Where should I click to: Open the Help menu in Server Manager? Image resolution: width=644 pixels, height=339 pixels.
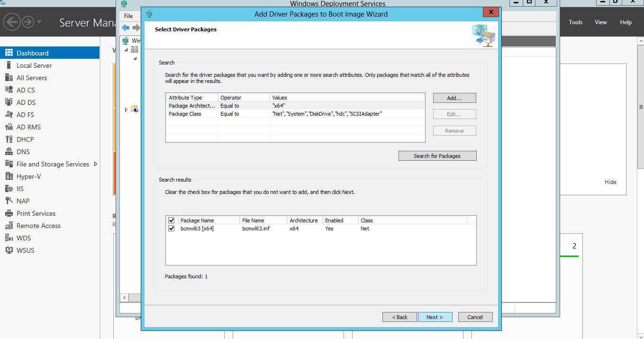pos(626,22)
